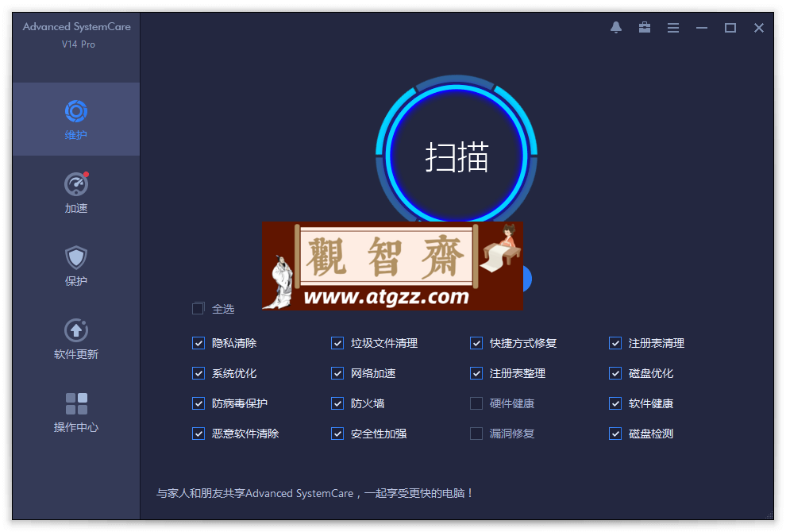Uncheck 注册表清理 checkbox
Viewport: 786px width, 532px height.
tap(615, 343)
